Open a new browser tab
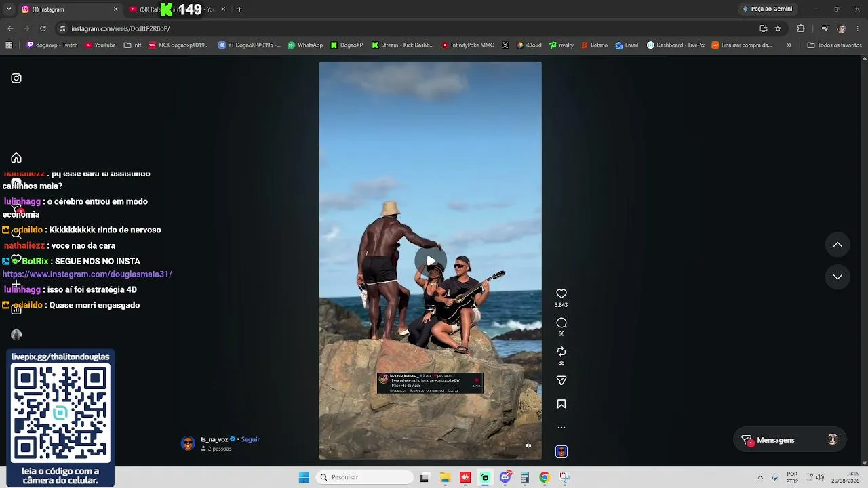The image size is (868, 488). pyautogui.click(x=239, y=9)
